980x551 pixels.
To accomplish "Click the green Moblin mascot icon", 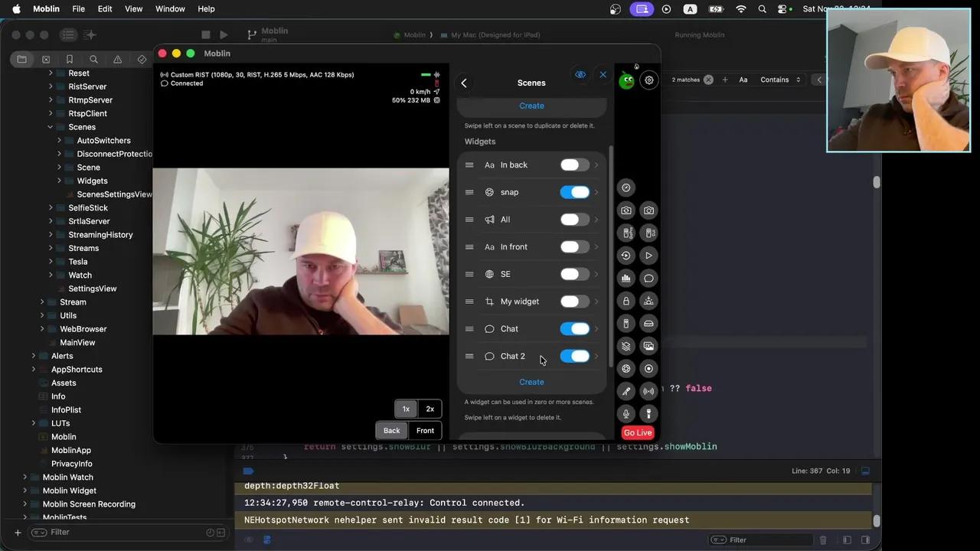I will 626,80.
